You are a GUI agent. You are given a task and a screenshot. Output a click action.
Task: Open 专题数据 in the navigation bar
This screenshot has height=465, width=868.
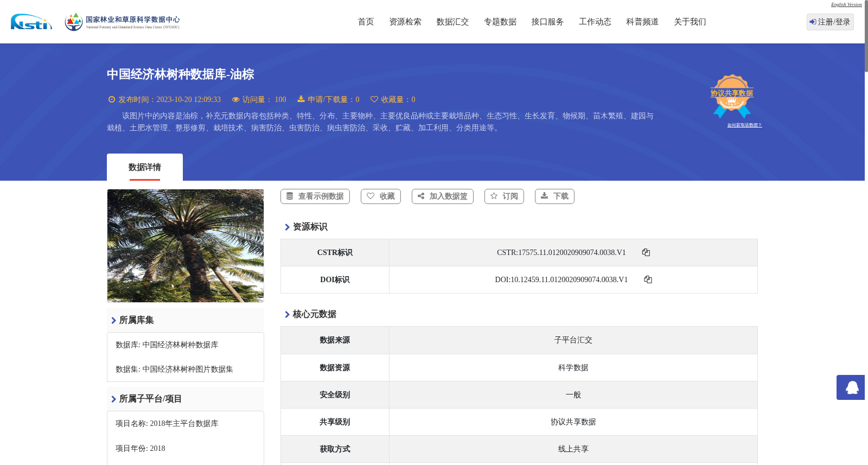[x=500, y=22]
